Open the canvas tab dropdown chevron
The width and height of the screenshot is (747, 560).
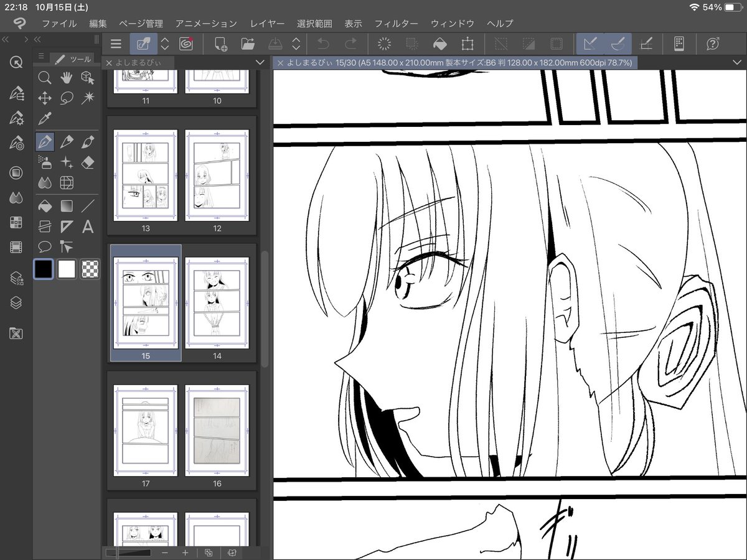pos(737,62)
